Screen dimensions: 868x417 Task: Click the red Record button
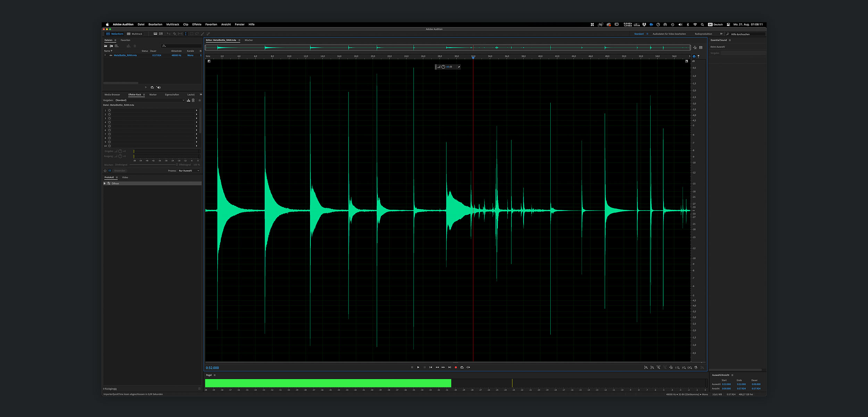(456, 367)
